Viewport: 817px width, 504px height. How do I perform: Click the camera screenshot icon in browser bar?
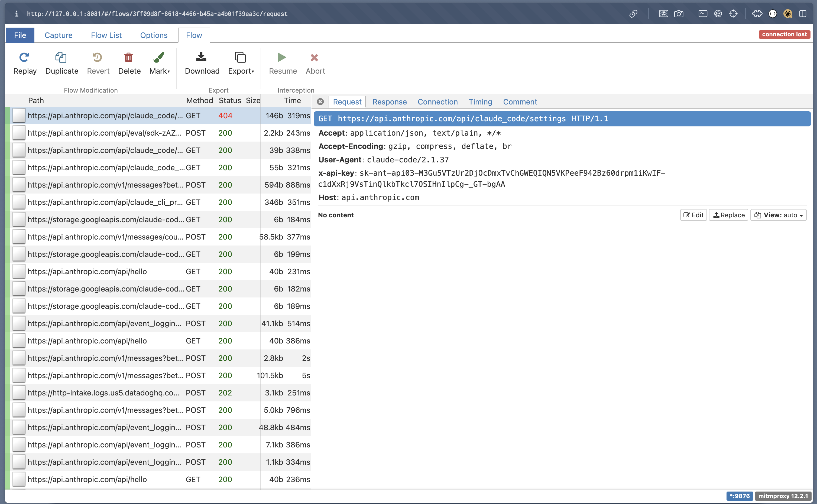click(679, 14)
